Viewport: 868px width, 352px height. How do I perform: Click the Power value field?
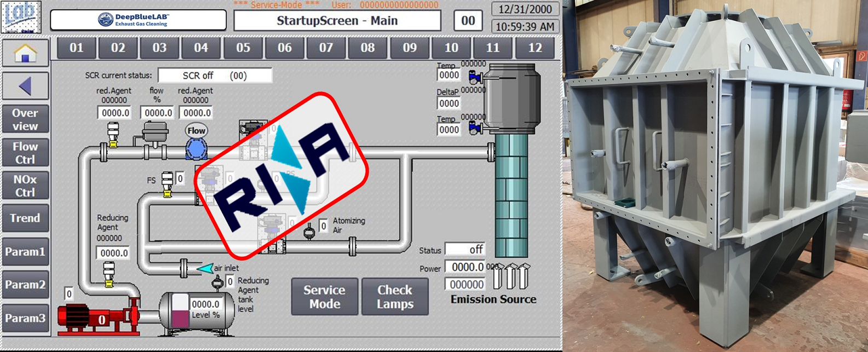(x=465, y=267)
